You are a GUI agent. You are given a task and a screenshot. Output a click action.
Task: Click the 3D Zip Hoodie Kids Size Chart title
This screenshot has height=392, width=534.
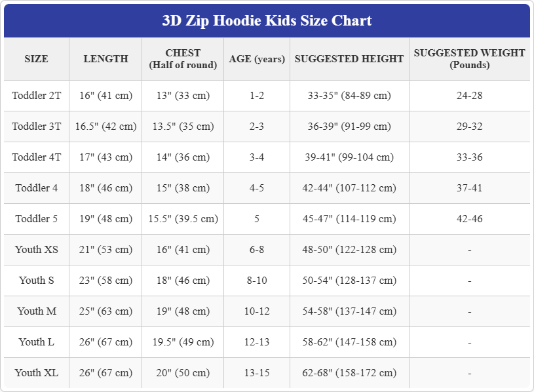(x=267, y=20)
